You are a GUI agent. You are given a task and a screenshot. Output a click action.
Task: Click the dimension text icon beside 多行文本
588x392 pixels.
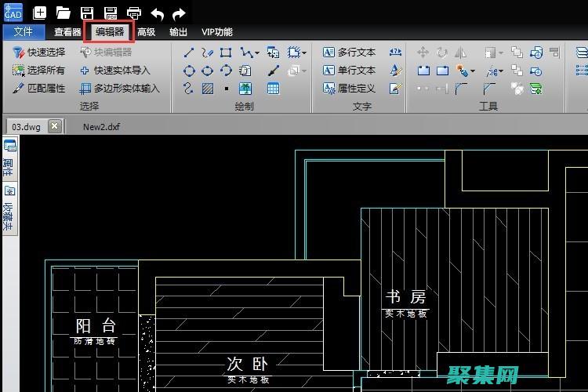coord(395,53)
